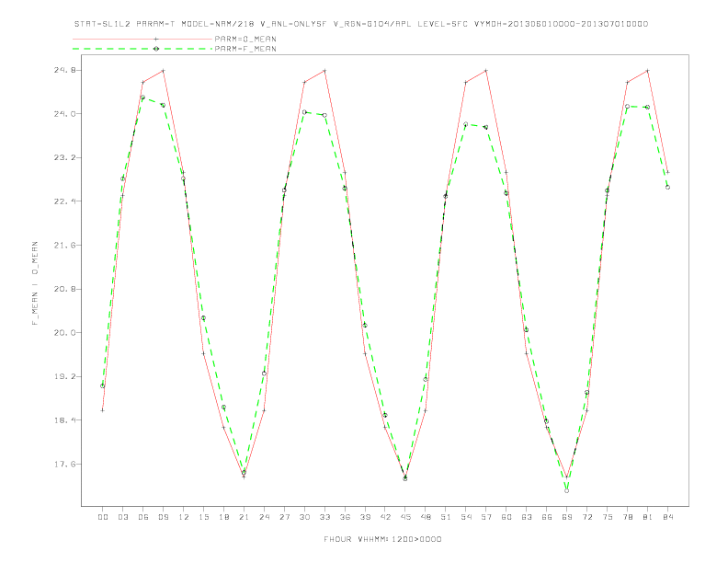Click x-axis hour label 66
The height and width of the screenshot is (563, 728).
point(547,517)
